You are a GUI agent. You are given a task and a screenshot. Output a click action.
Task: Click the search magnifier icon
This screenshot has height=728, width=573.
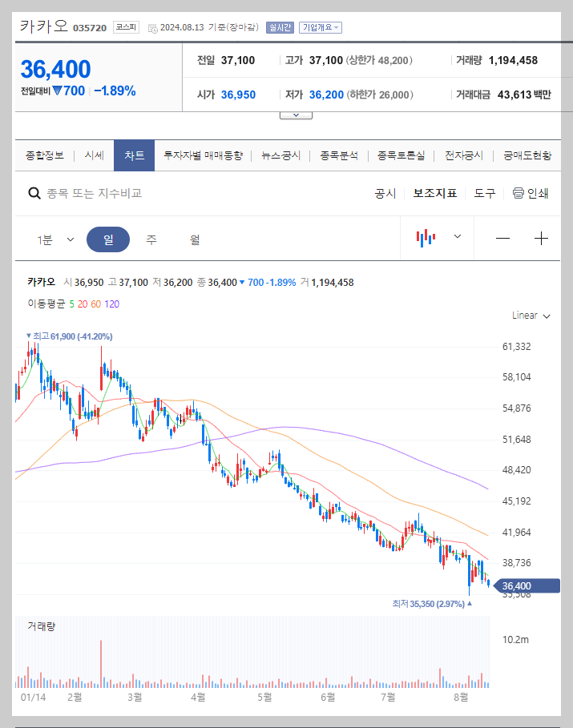click(34, 193)
